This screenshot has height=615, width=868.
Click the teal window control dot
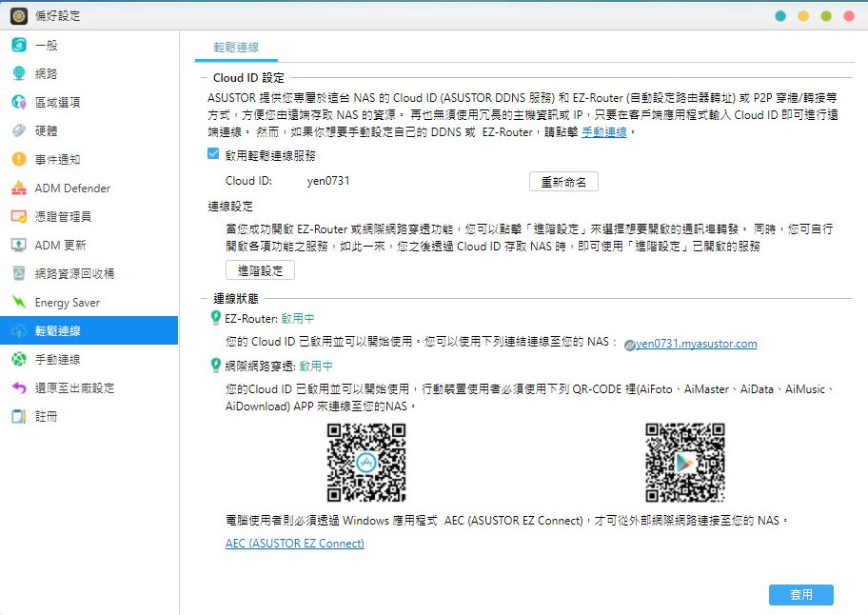point(780,16)
